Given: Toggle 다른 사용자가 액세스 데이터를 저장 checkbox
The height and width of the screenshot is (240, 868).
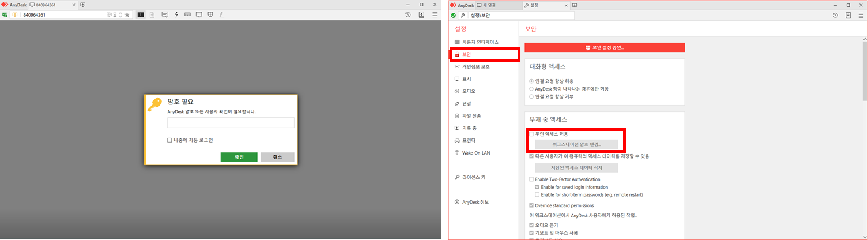Looking at the screenshot, I should (x=531, y=156).
